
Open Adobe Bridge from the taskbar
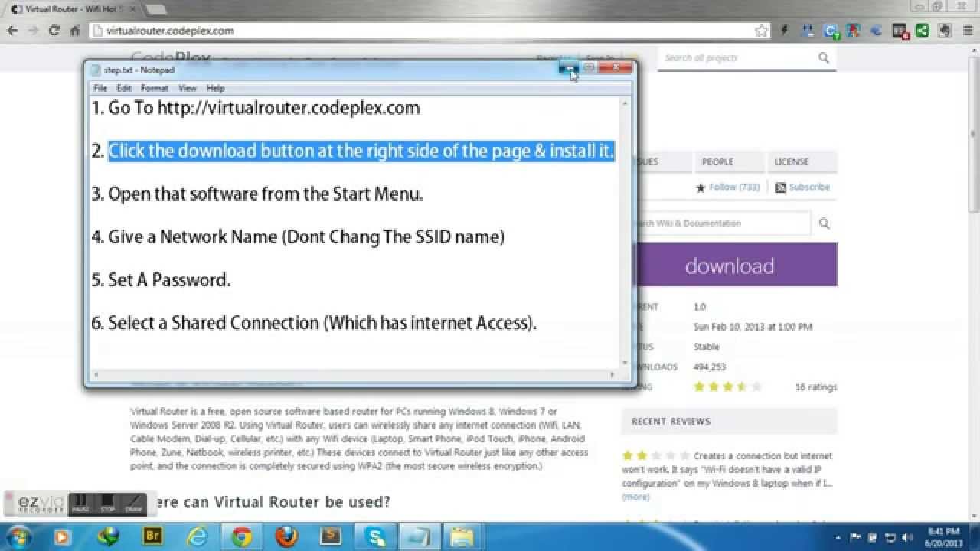(x=153, y=536)
